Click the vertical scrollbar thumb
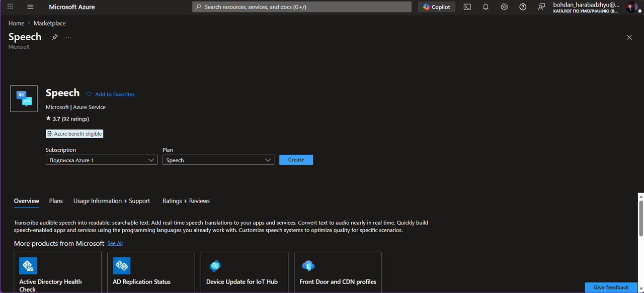This screenshot has width=644, height=293. [641, 218]
